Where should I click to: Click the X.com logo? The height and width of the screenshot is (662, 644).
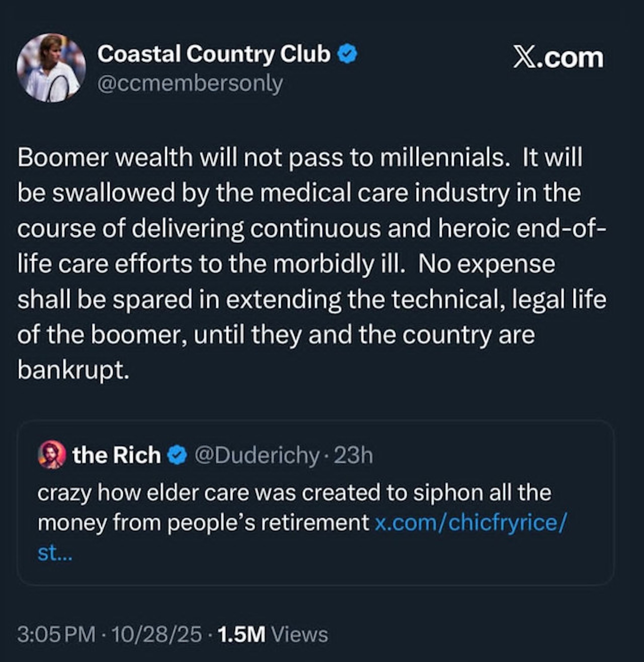[558, 58]
